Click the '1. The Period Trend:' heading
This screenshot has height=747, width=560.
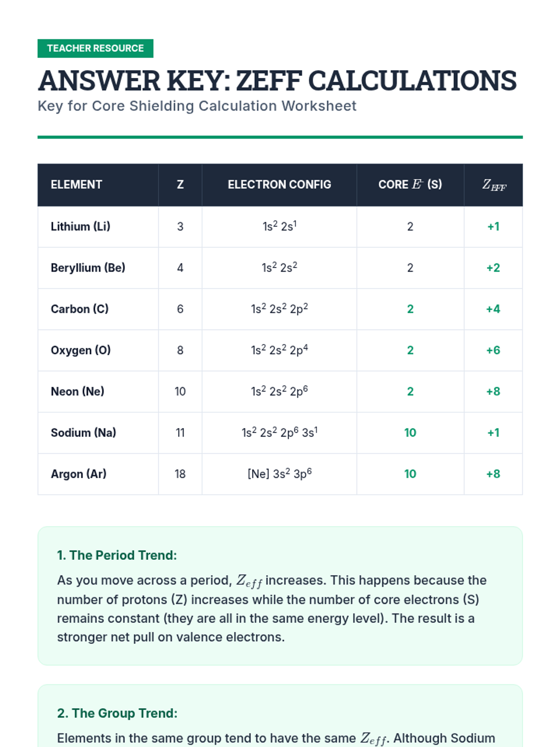click(117, 555)
